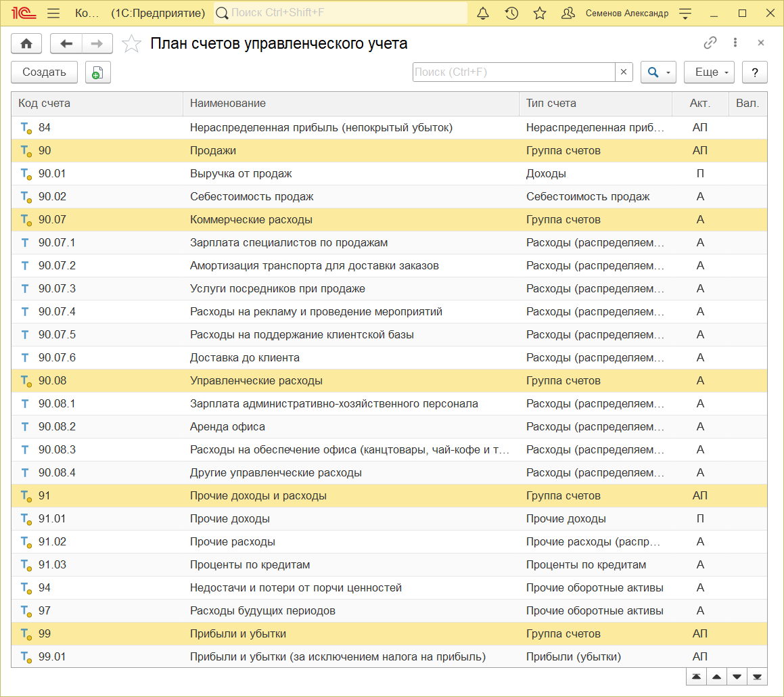Click the Акт. column header
Image resolution: width=784 pixels, height=697 pixels.
(700, 104)
